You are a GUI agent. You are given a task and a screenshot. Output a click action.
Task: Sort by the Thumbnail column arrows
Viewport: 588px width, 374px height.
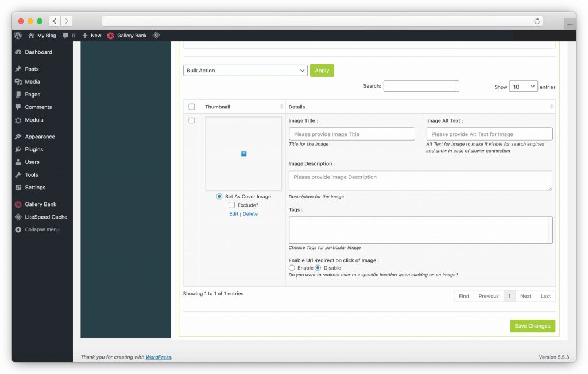pos(281,107)
